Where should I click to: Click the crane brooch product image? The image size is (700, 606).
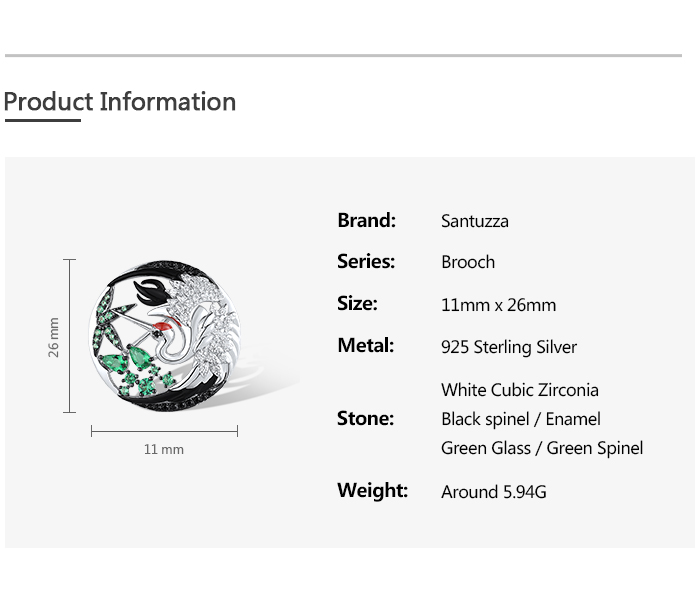click(x=165, y=336)
